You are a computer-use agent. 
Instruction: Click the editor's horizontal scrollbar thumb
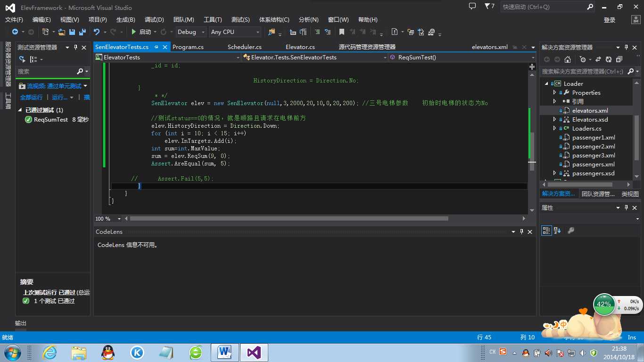(x=289, y=219)
